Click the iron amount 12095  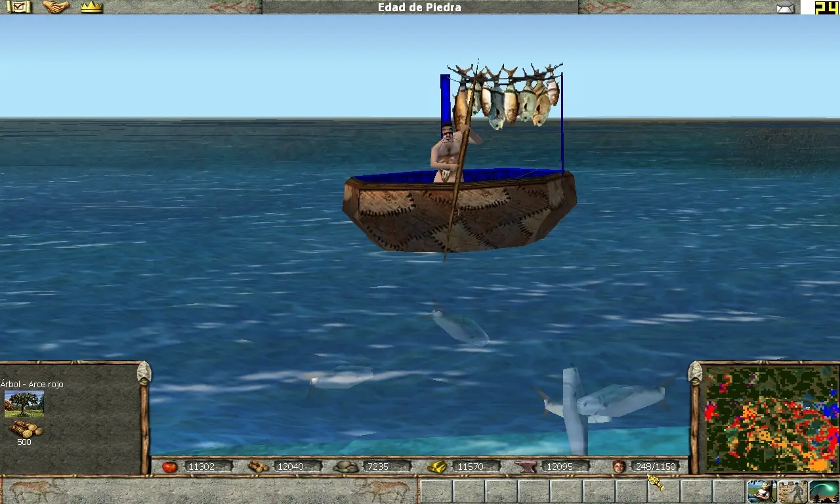click(x=560, y=467)
